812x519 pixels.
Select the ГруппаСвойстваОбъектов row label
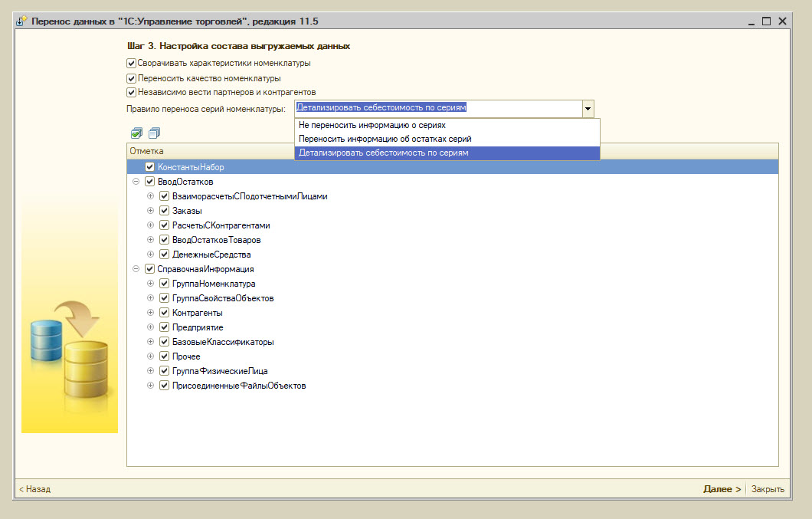(x=223, y=298)
